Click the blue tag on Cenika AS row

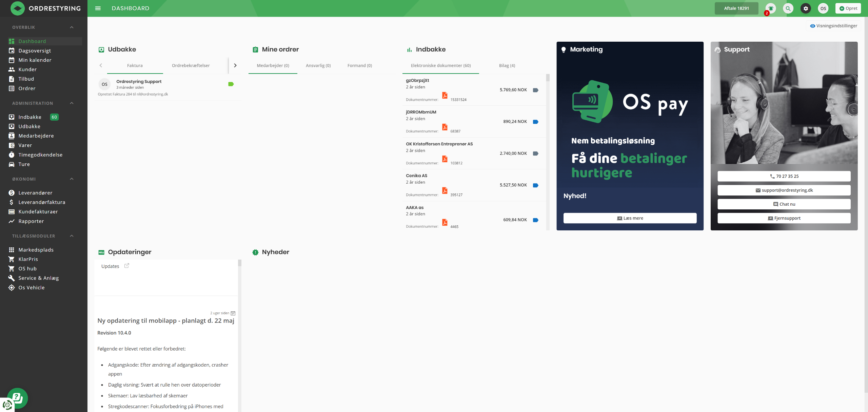pos(535,185)
